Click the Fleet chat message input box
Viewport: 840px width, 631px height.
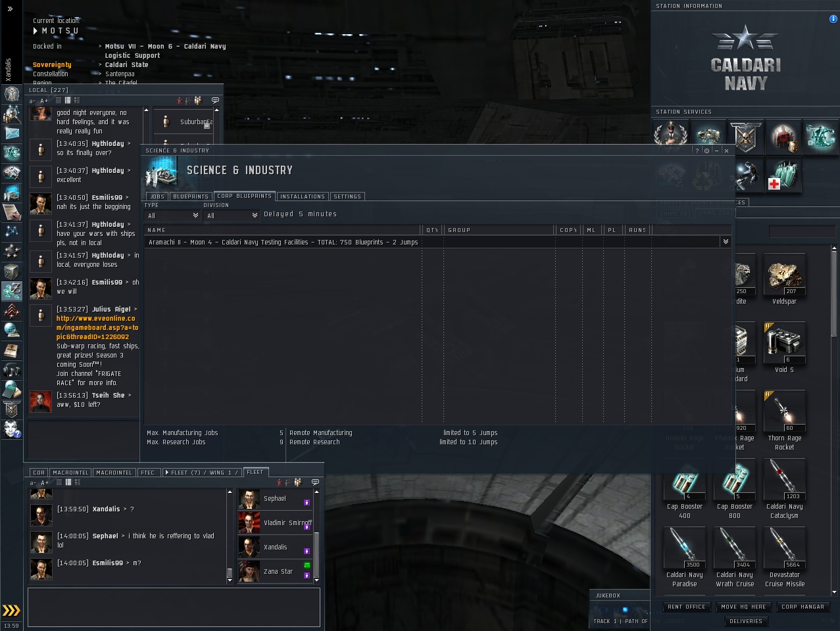pos(174,607)
